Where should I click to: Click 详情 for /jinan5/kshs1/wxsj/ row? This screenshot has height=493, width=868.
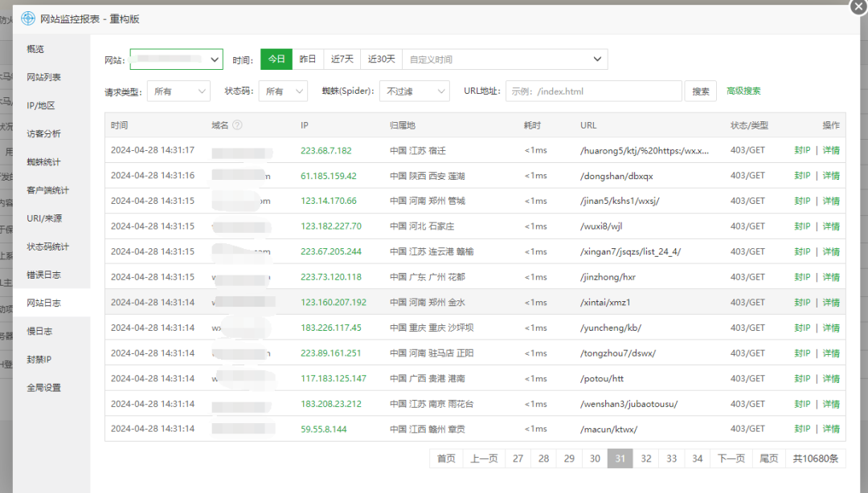click(831, 201)
